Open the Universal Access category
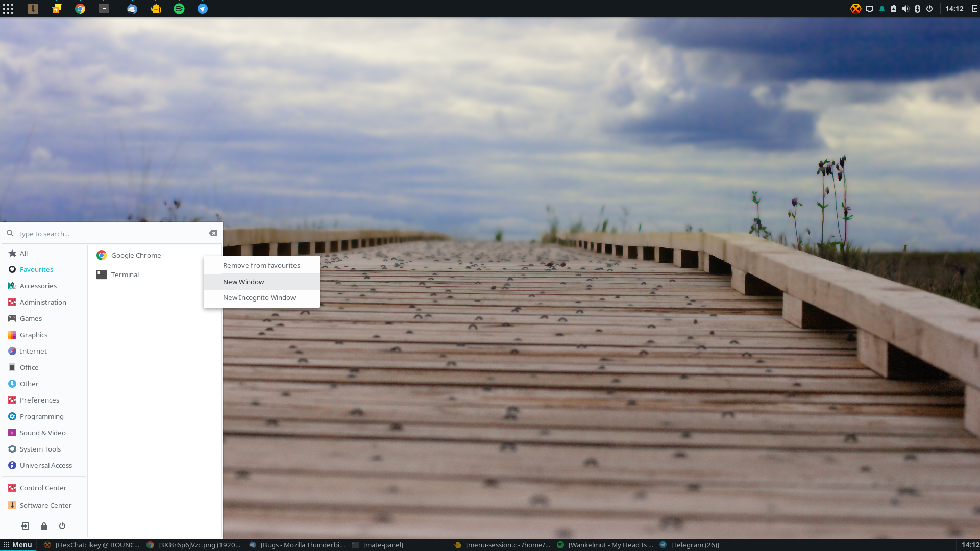Screen dimensions: 980x551 click(44, 465)
